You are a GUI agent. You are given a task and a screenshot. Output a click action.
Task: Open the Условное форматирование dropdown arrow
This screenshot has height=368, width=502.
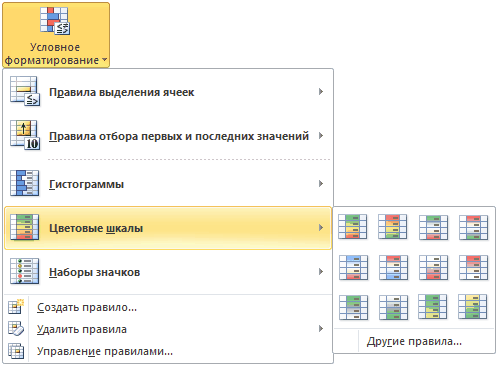point(104,60)
